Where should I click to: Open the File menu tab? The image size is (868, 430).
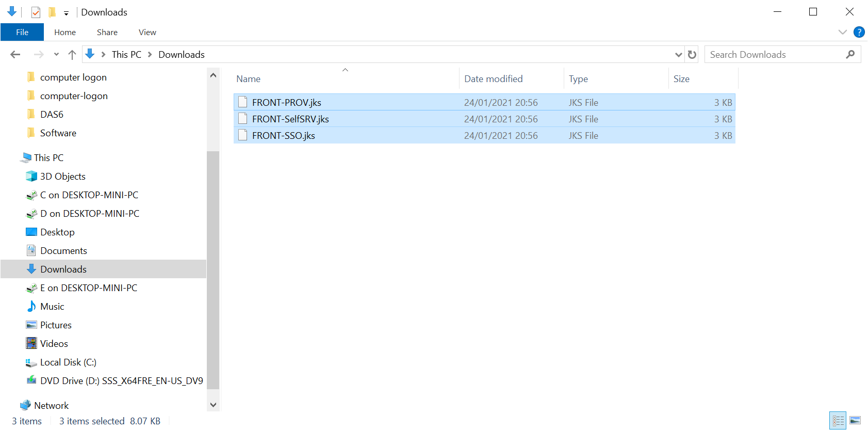pos(22,32)
